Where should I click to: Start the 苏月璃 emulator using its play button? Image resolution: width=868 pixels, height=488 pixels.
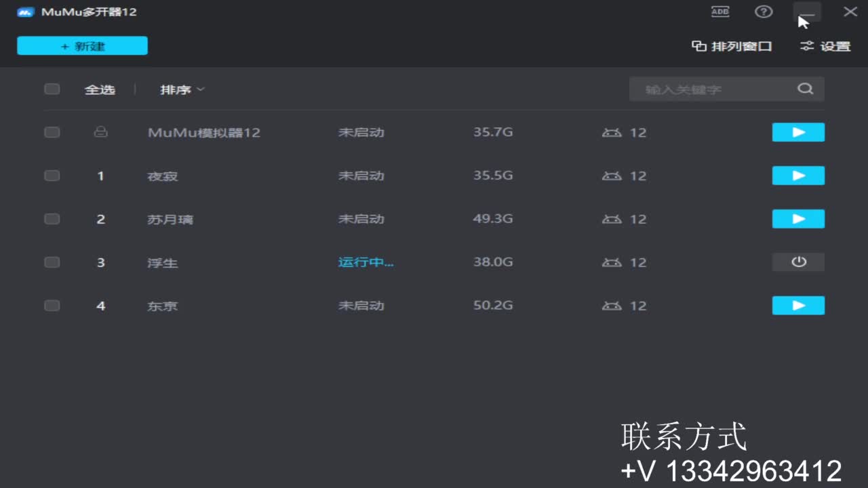pyautogui.click(x=798, y=219)
